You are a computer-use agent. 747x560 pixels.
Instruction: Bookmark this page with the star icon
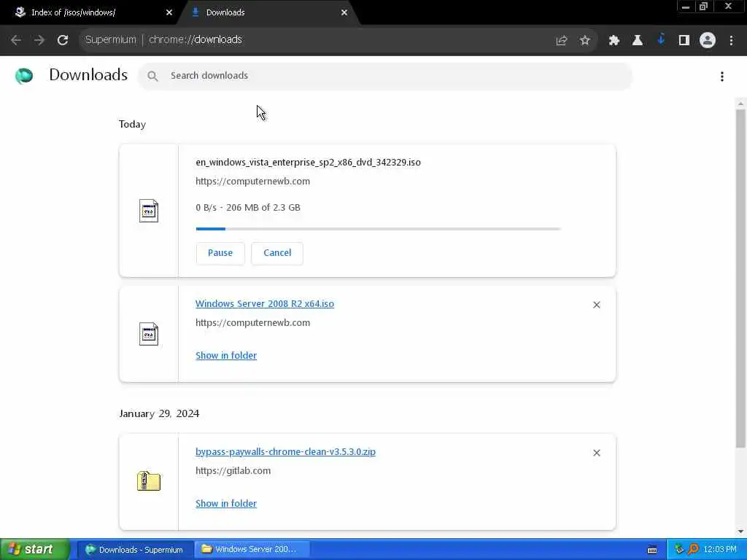pyautogui.click(x=585, y=41)
